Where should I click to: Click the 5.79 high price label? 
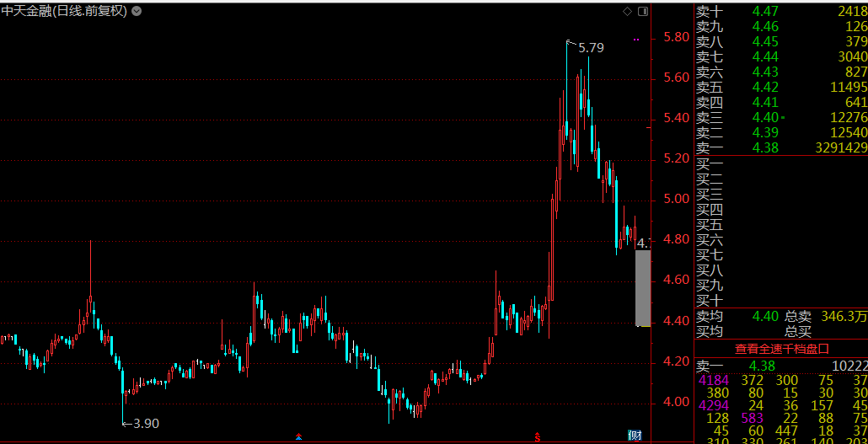(591, 48)
